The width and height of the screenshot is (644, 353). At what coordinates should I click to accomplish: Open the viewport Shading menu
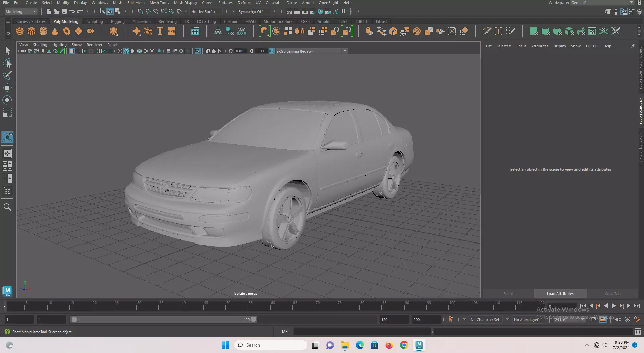[40, 45]
